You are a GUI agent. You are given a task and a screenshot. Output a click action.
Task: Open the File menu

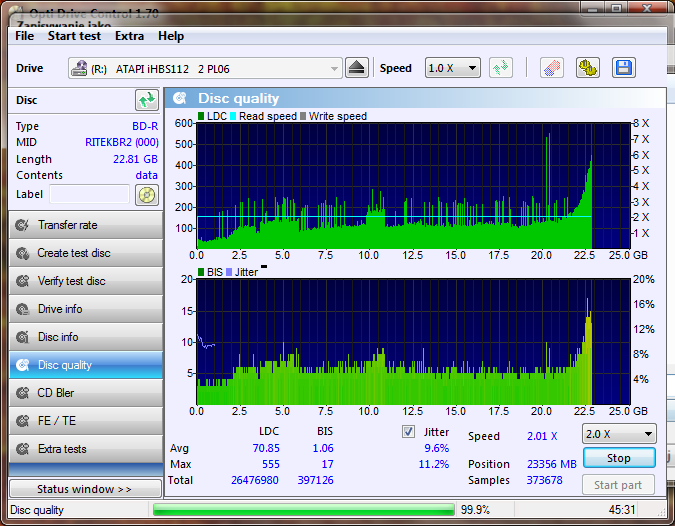coord(24,36)
